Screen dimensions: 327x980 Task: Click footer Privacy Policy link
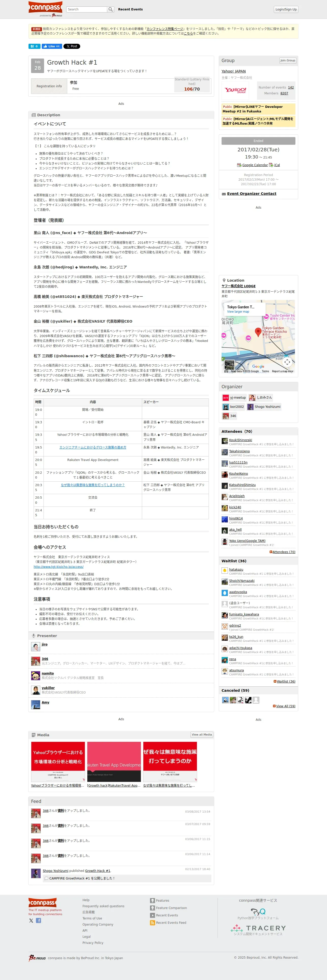pos(92,943)
